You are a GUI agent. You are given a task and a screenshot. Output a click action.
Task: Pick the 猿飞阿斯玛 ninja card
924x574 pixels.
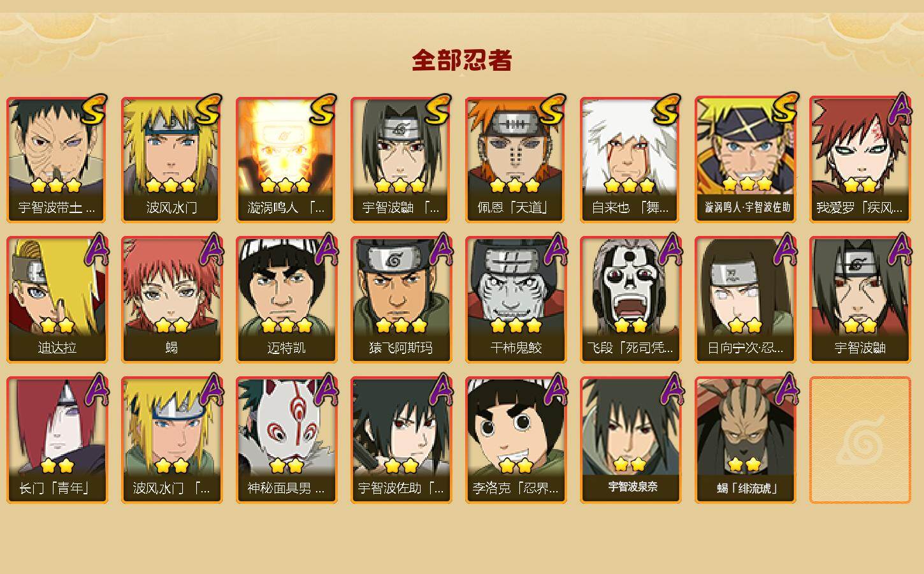[401, 300]
